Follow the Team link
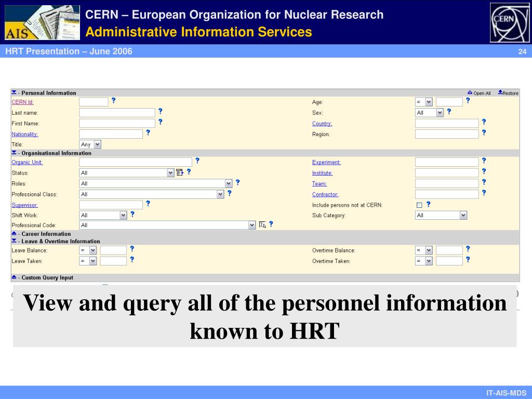Image resolution: width=532 pixels, height=399 pixels. (320, 183)
